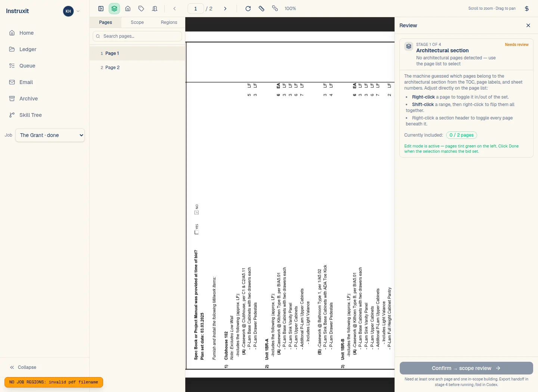Expand the account menu chevron
The width and height of the screenshot is (538, 392).
click(x=78, y=11)
